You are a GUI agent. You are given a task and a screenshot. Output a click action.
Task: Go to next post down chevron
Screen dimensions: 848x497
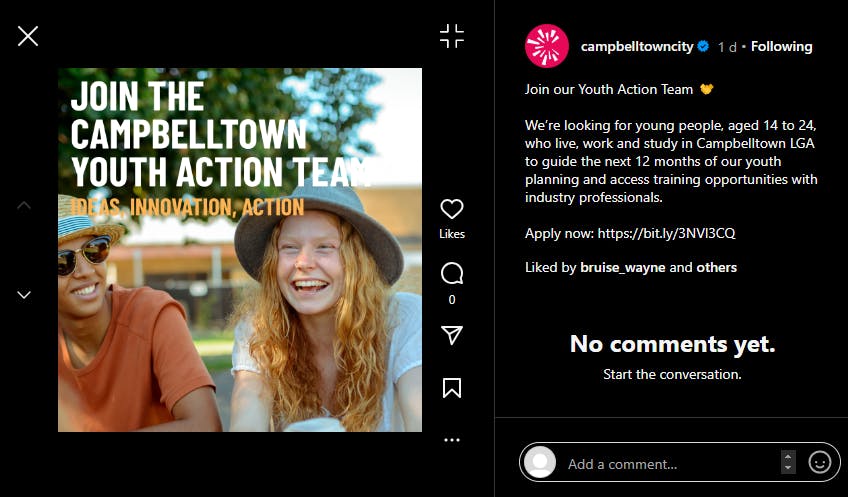pos(24,295)
